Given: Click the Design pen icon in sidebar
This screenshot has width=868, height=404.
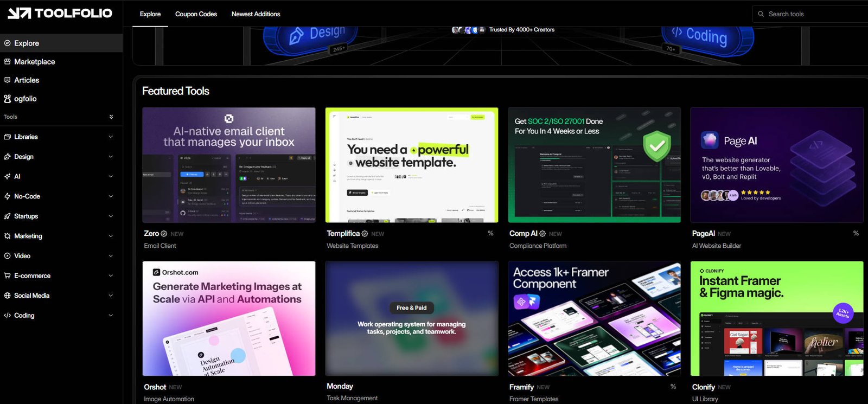Looking at the screenshot, I should click(7, 157).
